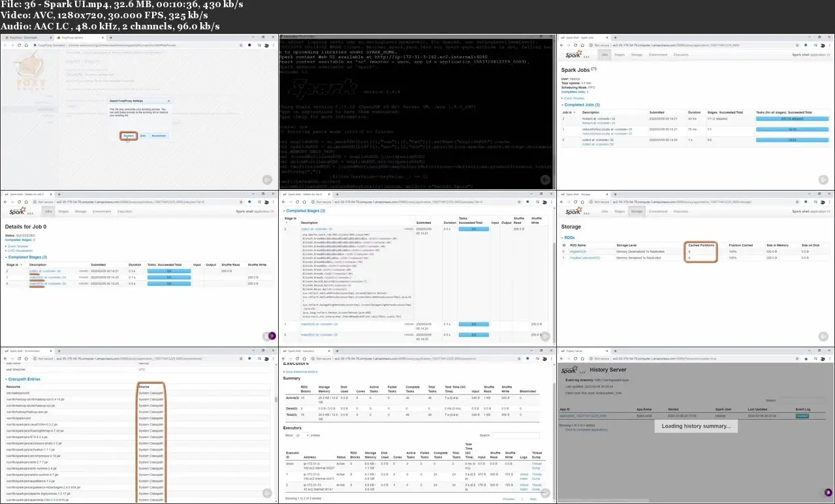This screenshot has width=835, height=504.
Task: Click the Spark logo on the Spark Jobs page
Action: click(573, 55)
